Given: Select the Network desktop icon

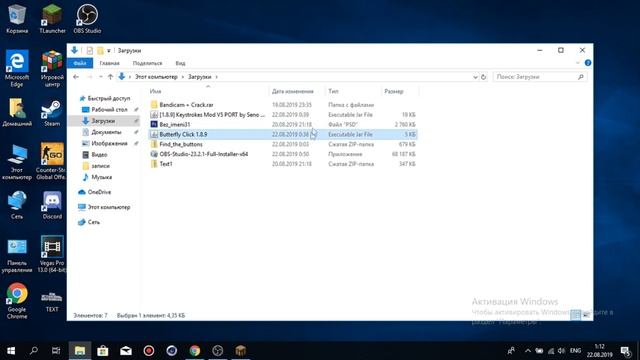Looking at the screenshot, I should (17, 205).
